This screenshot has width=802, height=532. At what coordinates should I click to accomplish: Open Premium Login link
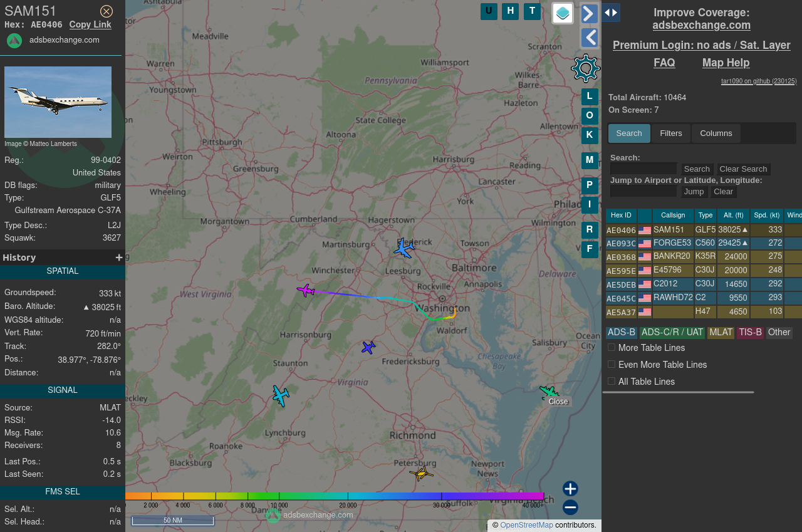702,45
